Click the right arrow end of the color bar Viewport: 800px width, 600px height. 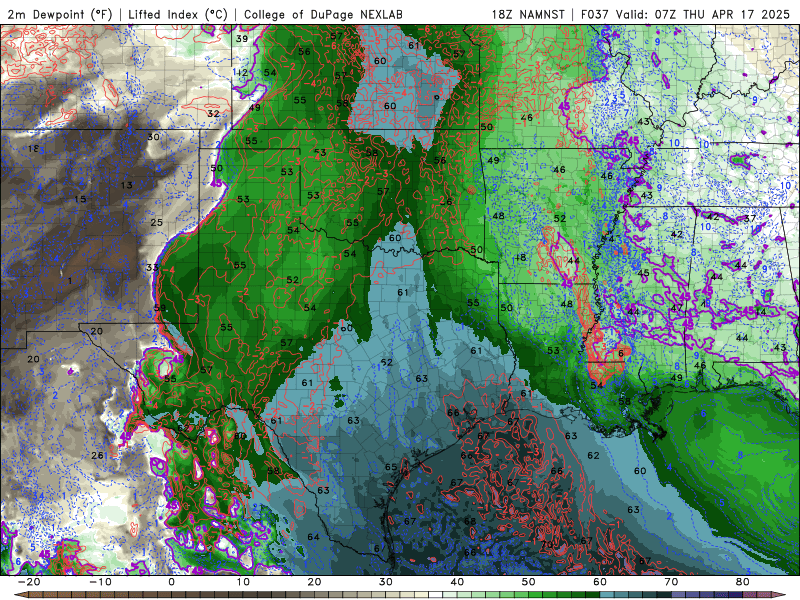[781, 595]
